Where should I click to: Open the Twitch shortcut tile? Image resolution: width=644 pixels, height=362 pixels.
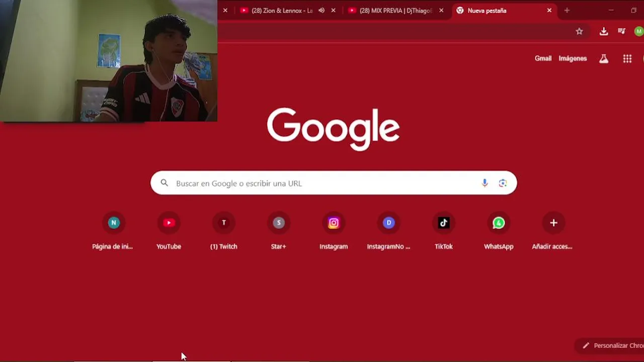click(x=224, y=231)
